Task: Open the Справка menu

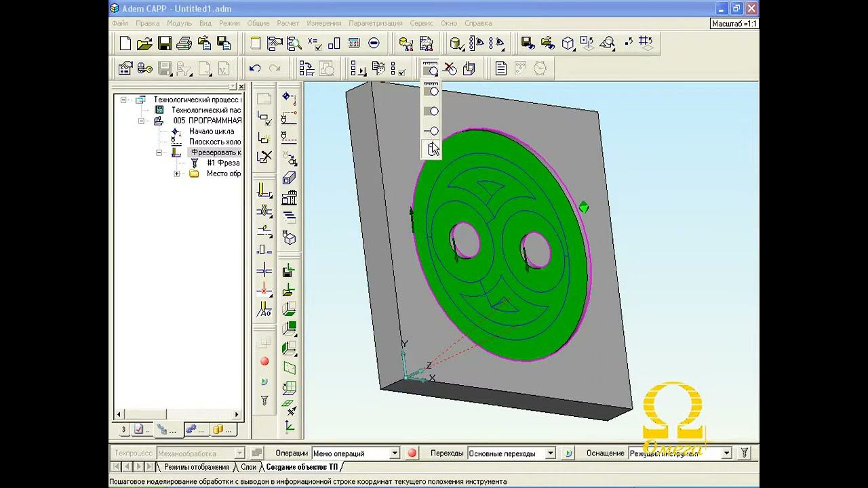Action: point(479,23)
